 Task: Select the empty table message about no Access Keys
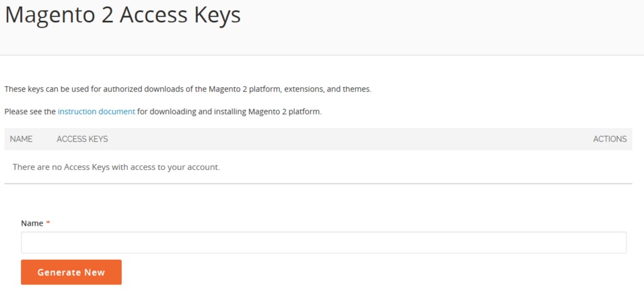[116, 167]
